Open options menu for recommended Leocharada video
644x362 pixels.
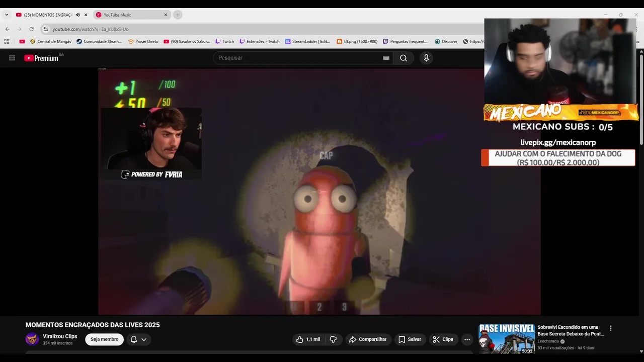[x=611, y=328]
